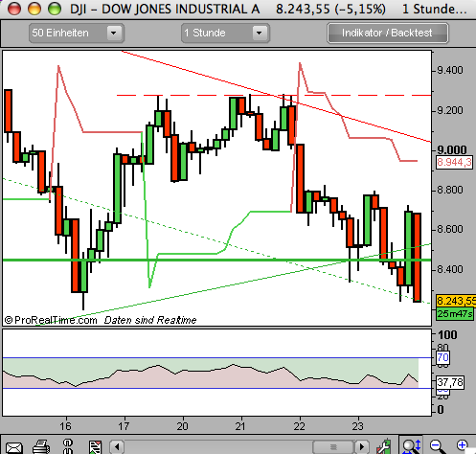This screenshot has width=476, height=454.
Task: Click the yellow minimize window button
Action: 34,9
